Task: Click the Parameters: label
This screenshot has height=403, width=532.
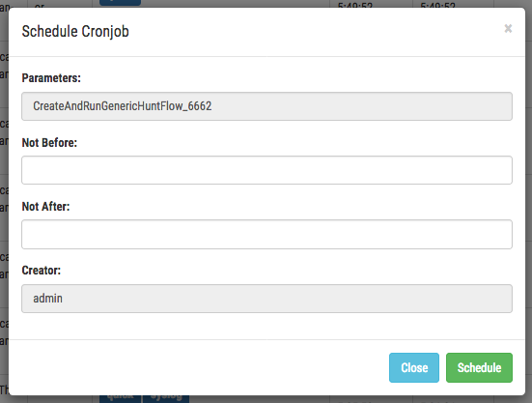Action: [51, 78]
